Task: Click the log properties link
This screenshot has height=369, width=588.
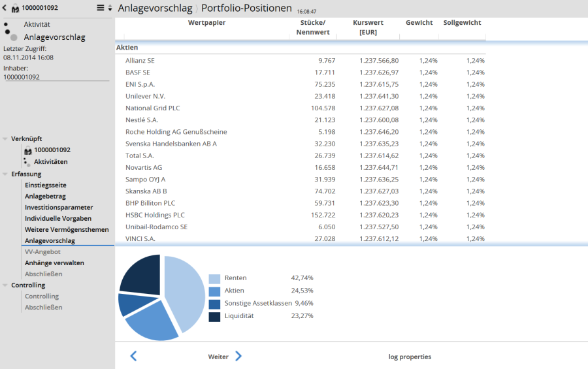Action: pyautogui.click(x=410, y=357)
